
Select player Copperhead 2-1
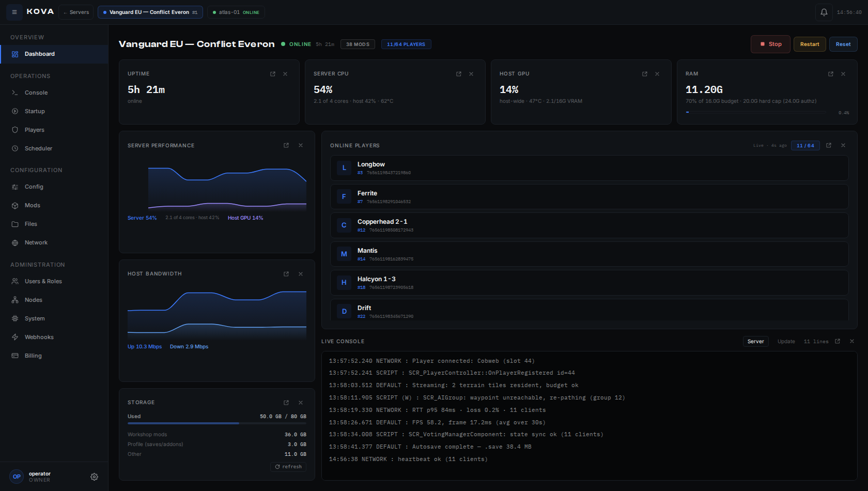click(589, 225)
